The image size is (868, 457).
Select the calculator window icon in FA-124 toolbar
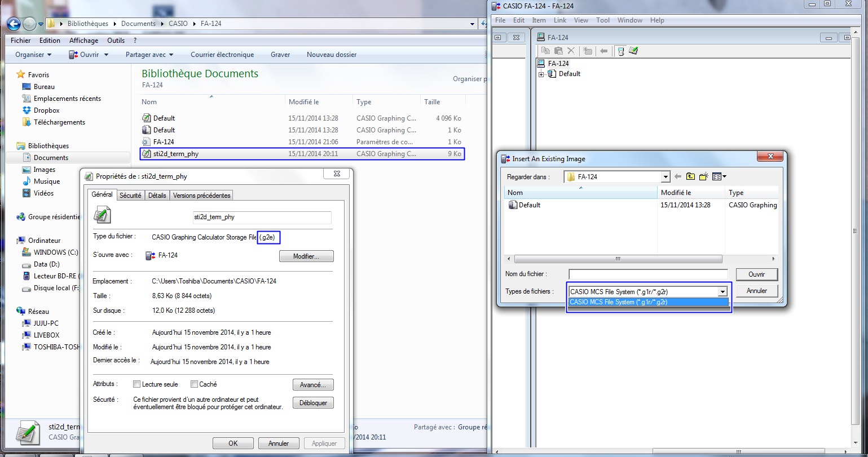(x=620, y=51)
